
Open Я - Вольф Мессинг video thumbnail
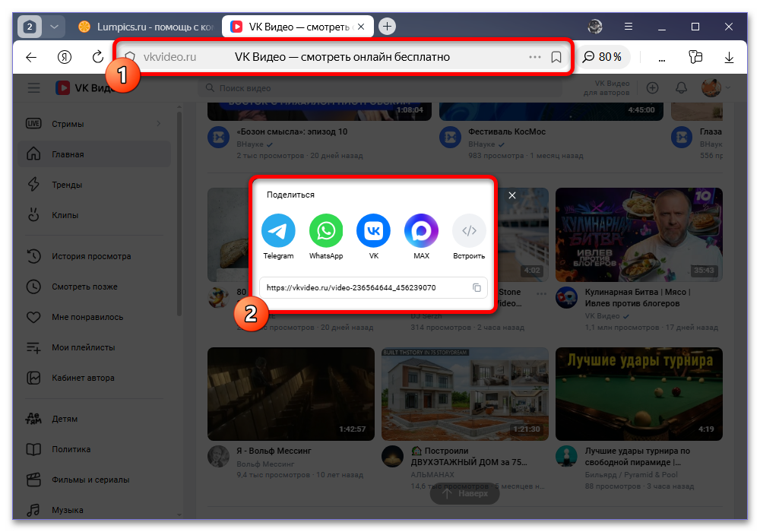[291, 394]
